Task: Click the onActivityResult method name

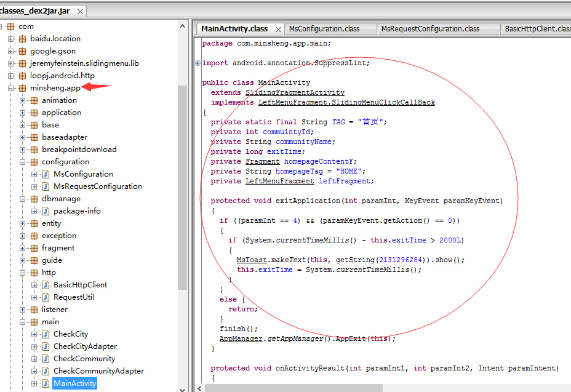Action: click(310, 369)
